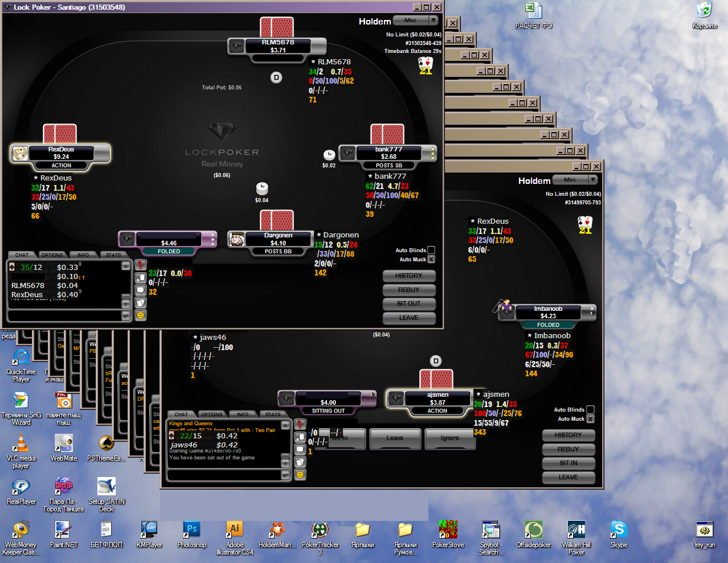Enable Auto Blinds on Santiago table
Image resolution: width=728 pixels, height=563 pixels.
point(431,250)
